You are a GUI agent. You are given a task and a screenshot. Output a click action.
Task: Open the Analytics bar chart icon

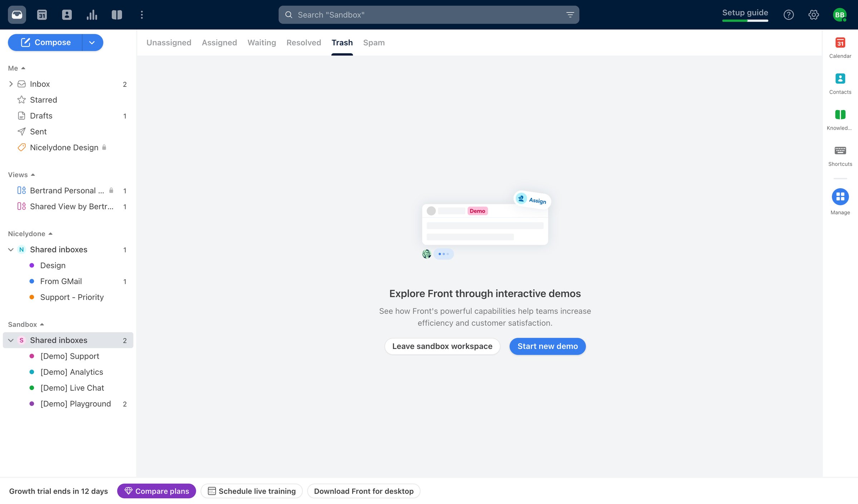[92, 15]
